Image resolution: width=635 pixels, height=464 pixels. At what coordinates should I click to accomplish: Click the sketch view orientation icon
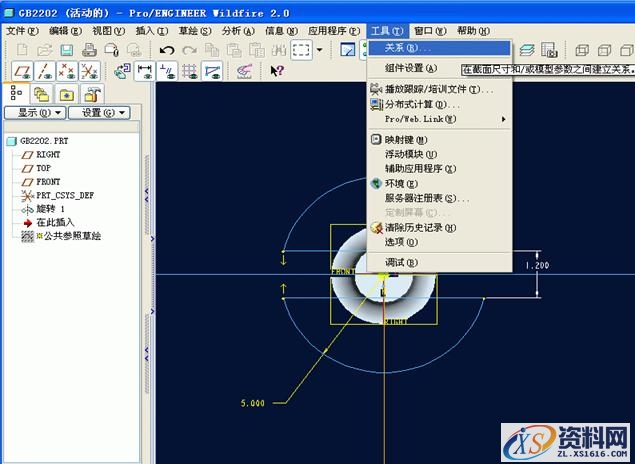347,50
